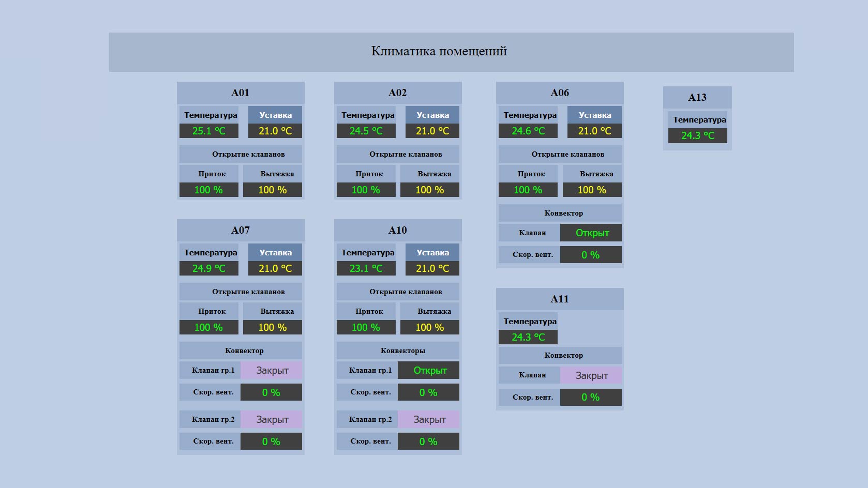Open the A07 Уставка setpoint value
This screenshot has height=488, width=868.
pyautogui.click(x=275, y=268)
